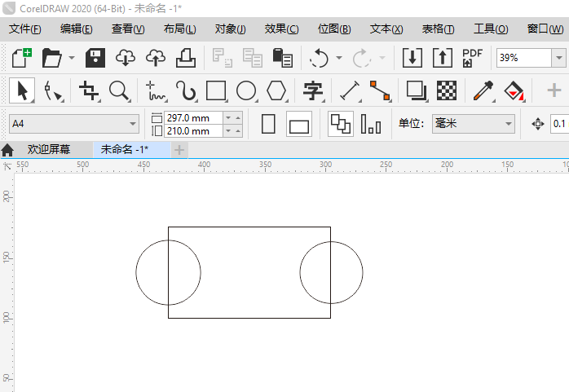569x392 pixels.
Task: Select the Artistic Media tool
Action: point(186,90)
